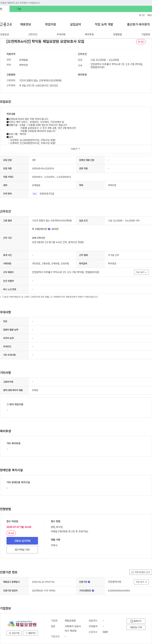Click 고용24 입사지원 button
152x644 pixels.
point(22,541)
